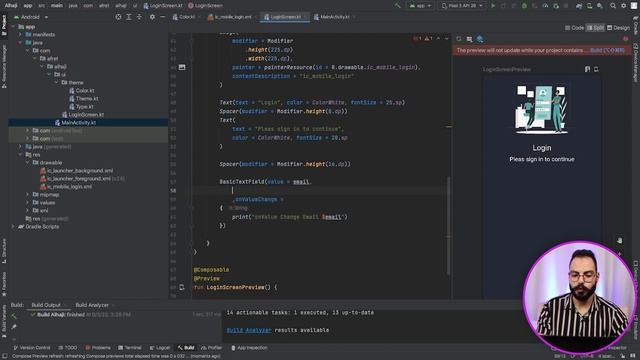Click LoginScreen.kt breadcrumb in navigation bar
This screenshot has width=640, height=360.
[x=163, y=6]
